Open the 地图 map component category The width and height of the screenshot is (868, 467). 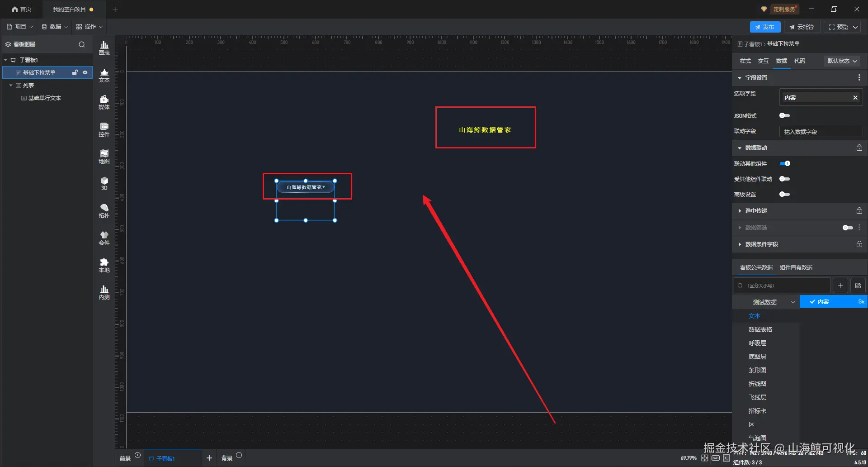[x=104, y=157]
